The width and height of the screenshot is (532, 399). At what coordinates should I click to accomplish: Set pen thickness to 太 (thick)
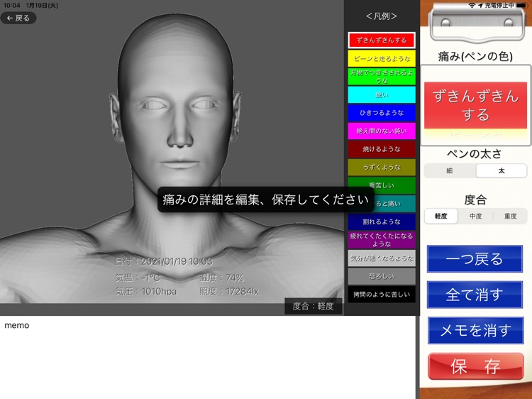[501, 171]
